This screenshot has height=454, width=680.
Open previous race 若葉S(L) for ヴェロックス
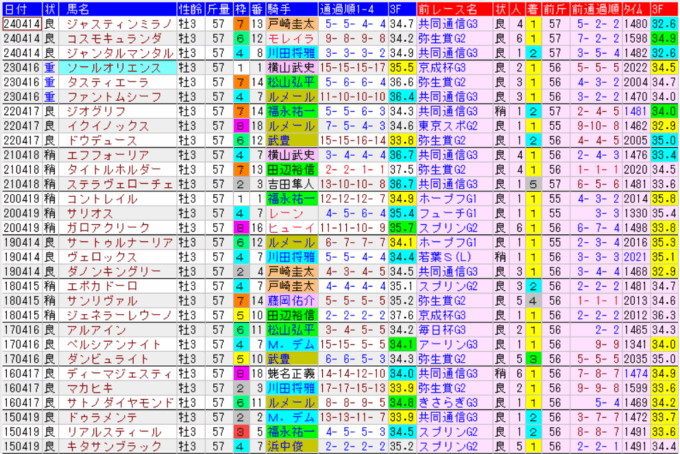(x=445, y=257)
